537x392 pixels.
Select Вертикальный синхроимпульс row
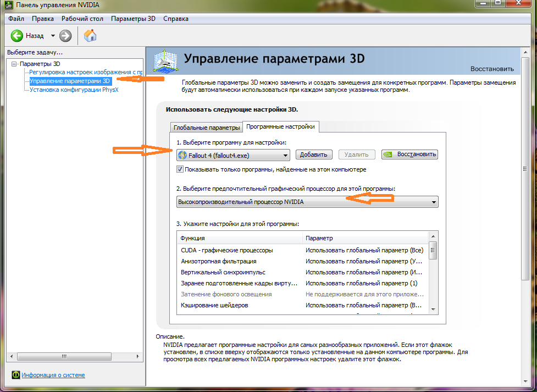pyautogui.click(x=302, y=272)
